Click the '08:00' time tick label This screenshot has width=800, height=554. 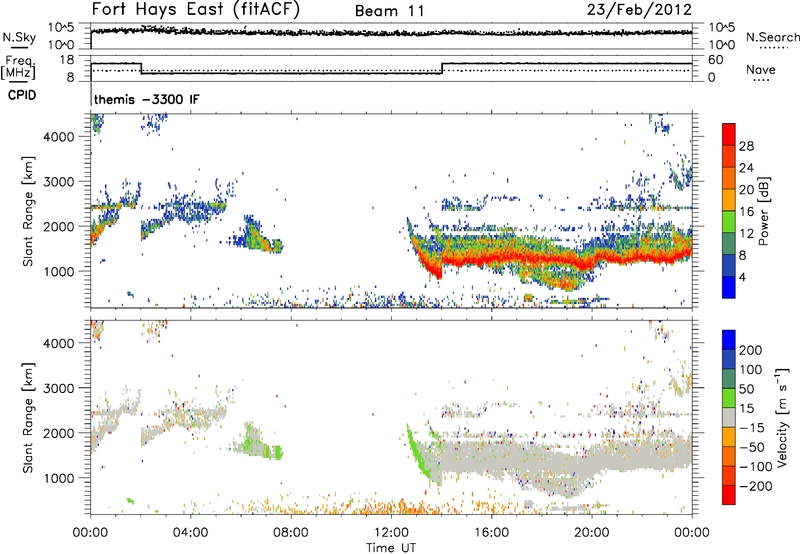click(x=291, y=533)
